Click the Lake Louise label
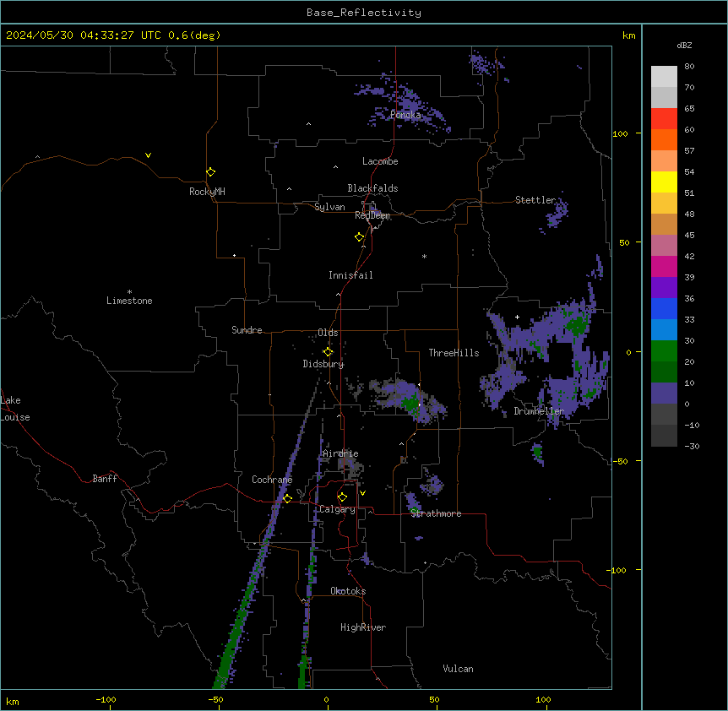This screenshot has height=711, width=728. 15,409
